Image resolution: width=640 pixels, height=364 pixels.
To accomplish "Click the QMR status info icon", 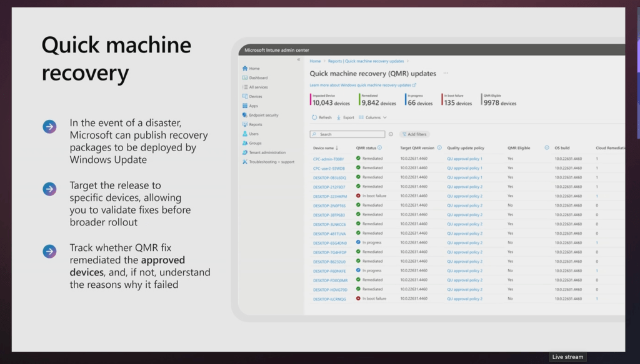I will coord(380,148).
